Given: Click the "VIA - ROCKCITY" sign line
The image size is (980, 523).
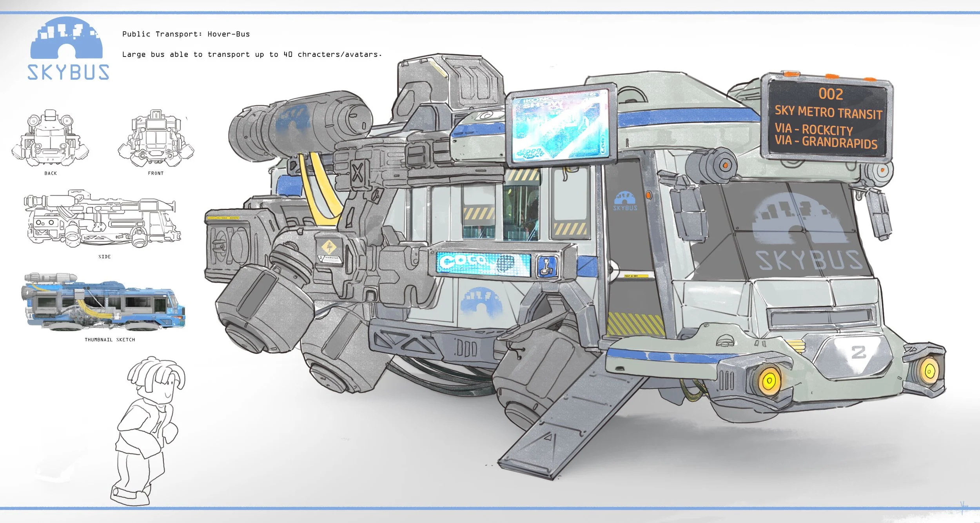Looking at the screenshot, I should coord(813,129).
